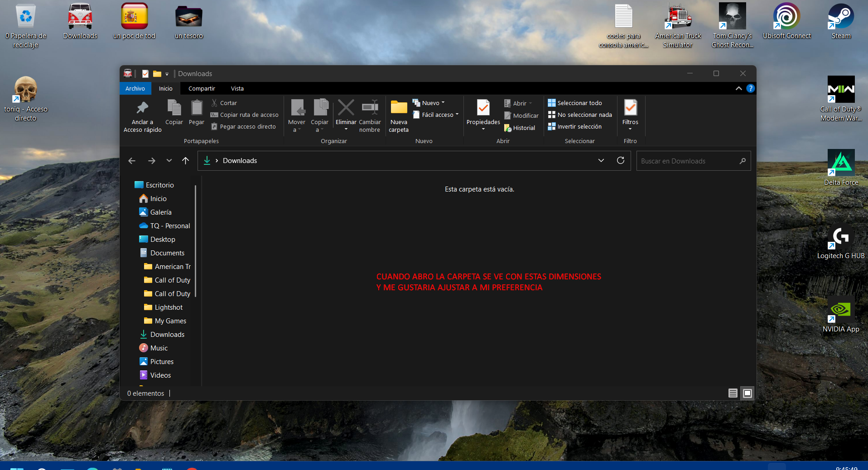The width and height of the screenshot is (868, 470).
Task: Click navigation pane scrollbar
Action: pyautogui.click(x=196, y=241)
